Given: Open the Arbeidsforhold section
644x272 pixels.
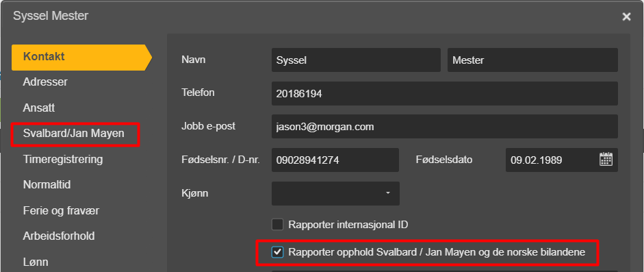Looking at the screenshot, I should pyautogui.click(x=59, y=236).
